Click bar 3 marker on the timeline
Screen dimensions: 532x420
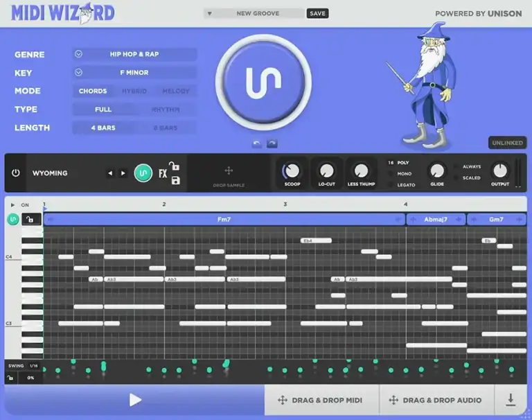click(285, 204)
